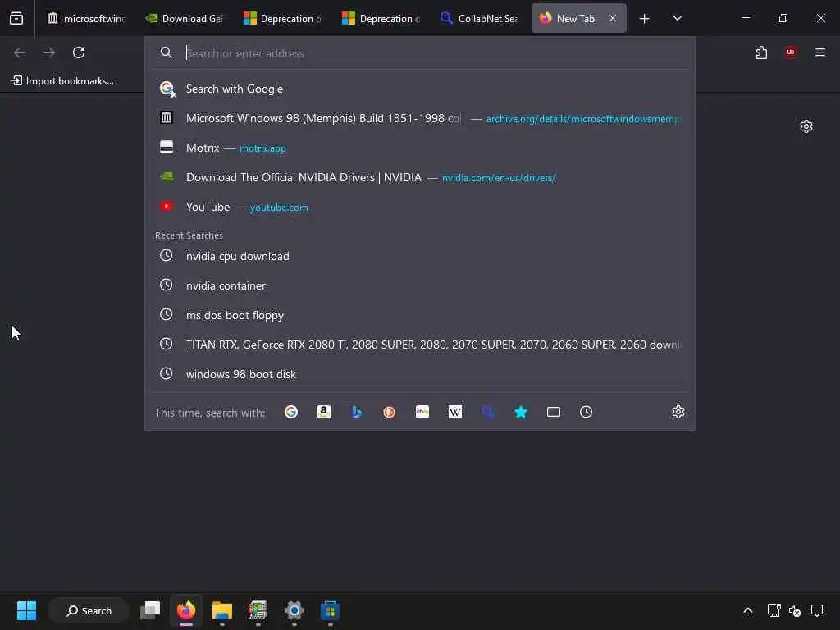Close the New Tab tab

(612, 18)
